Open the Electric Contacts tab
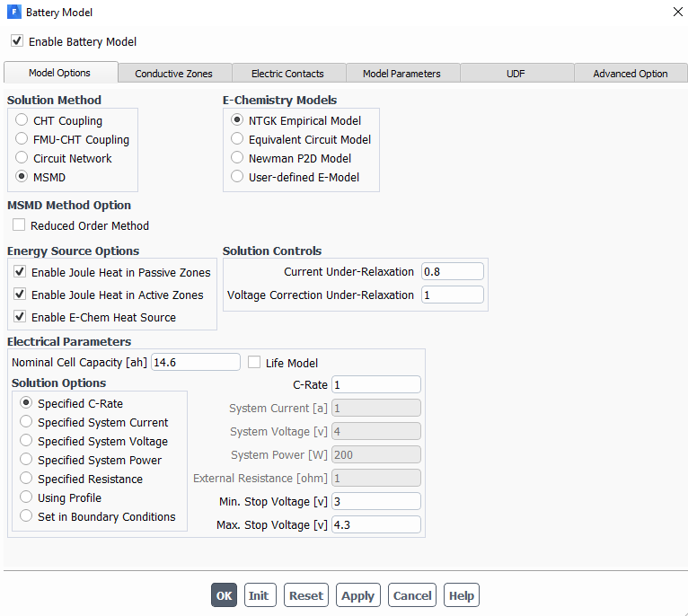Image resolution: width=688 pixels, height=616 pixels. click(x=287, y=74)
